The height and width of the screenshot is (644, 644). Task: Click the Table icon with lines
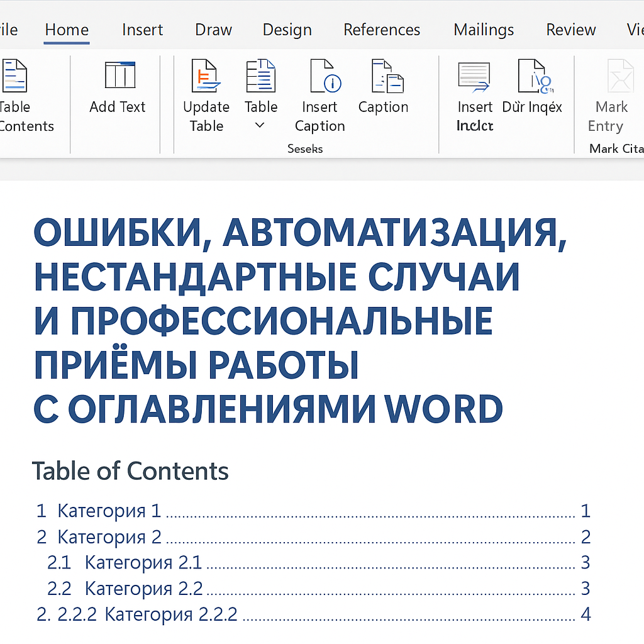[260, 75]
